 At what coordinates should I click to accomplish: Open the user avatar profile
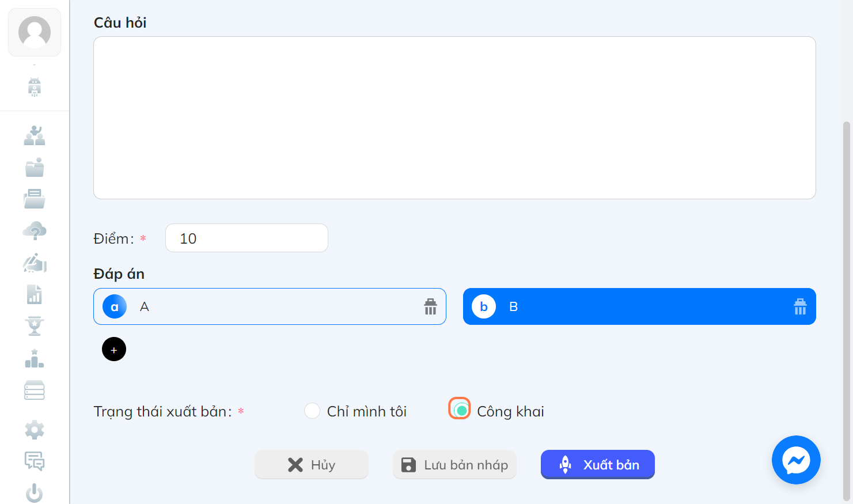click(35, 32)
